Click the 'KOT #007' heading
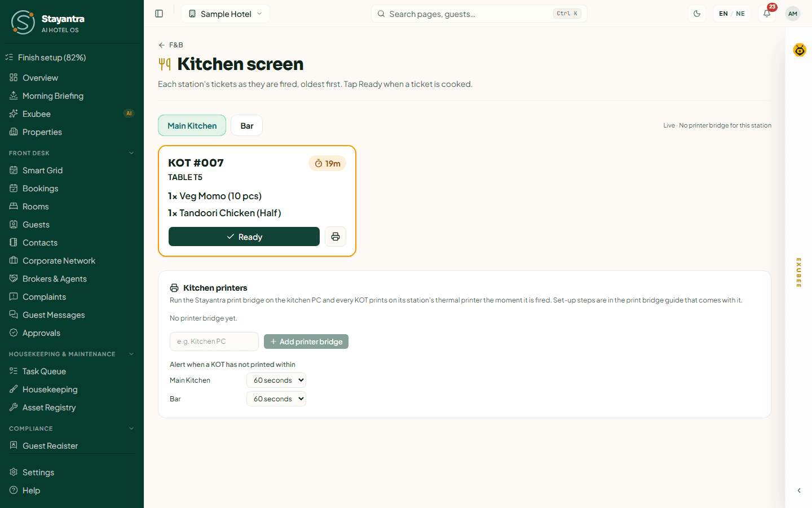Viewport: 812px width, 508px height. coord(196,163)
